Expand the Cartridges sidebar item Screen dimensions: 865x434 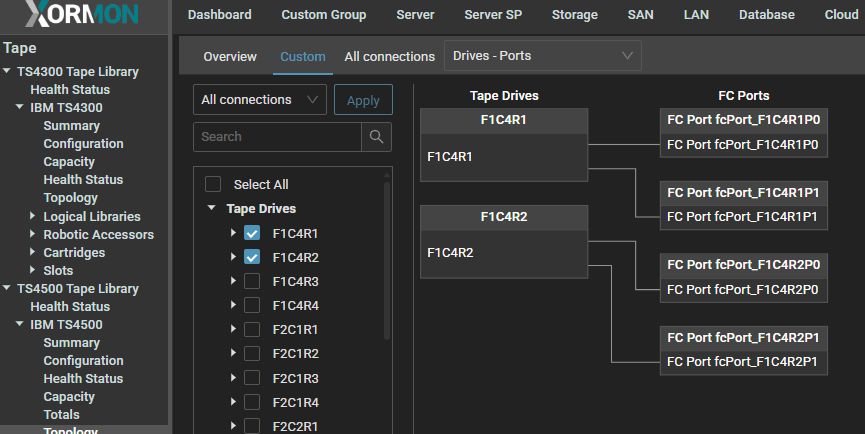click(x=33, y=252)
